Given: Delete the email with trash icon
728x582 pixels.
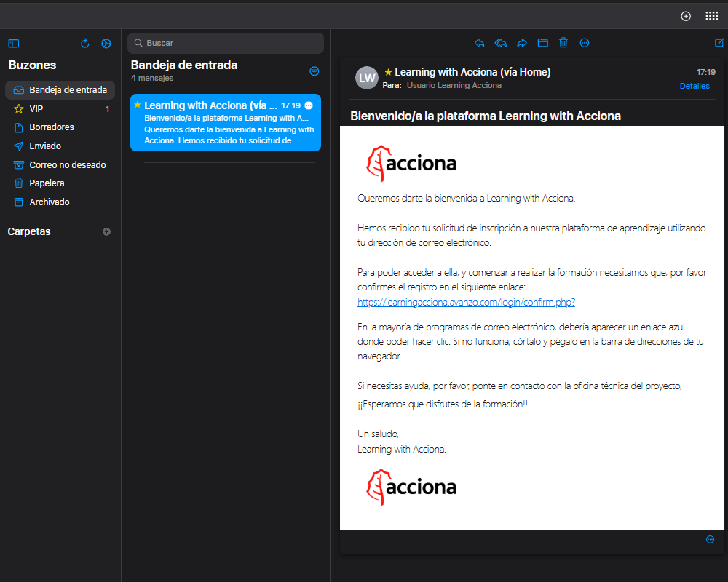Looking at the screenshot, I should tap(563, 43).
